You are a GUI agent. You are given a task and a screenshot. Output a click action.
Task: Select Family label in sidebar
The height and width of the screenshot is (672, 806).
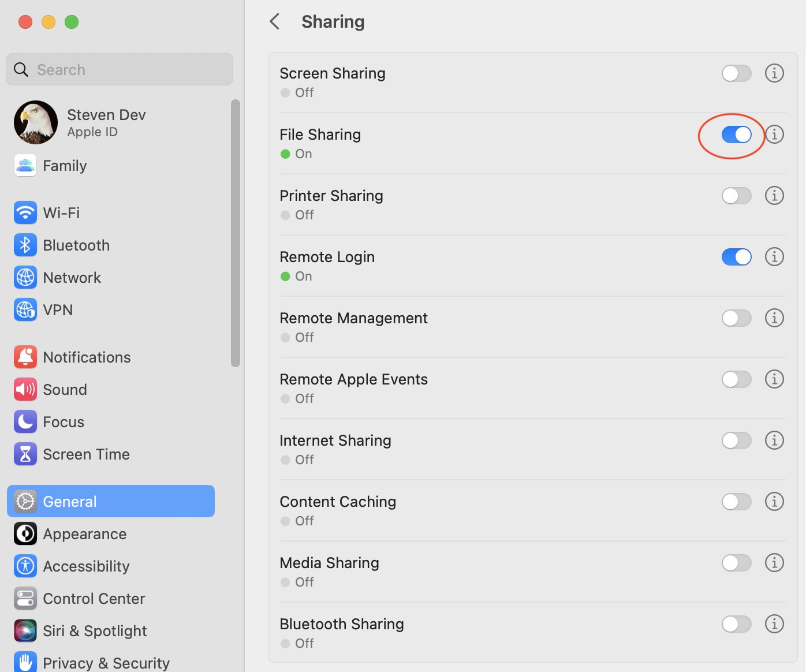[x=65, y=166]
